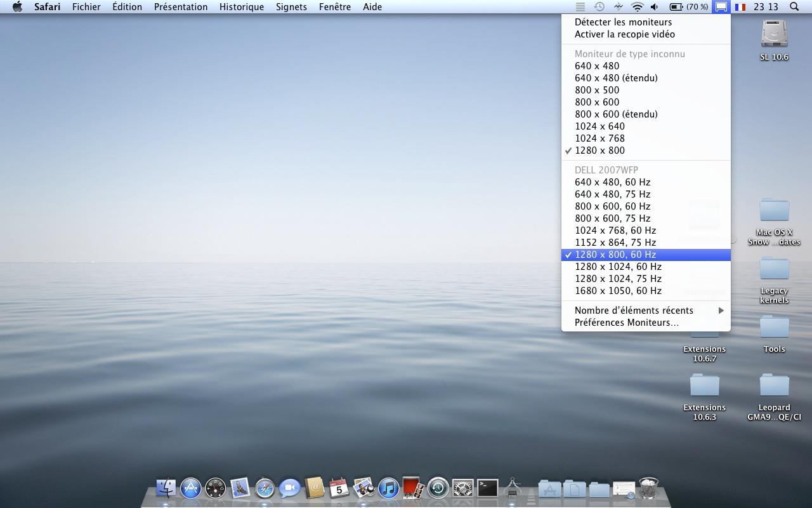Open Spotlight search from the menu bar
This screenshot has height=508, width=812.
794,7
